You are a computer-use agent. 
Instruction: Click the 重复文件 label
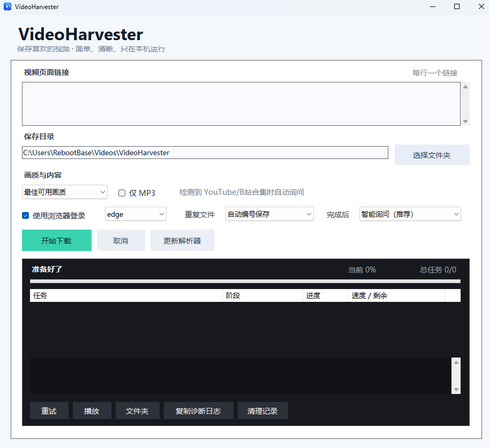coord(200,215)
